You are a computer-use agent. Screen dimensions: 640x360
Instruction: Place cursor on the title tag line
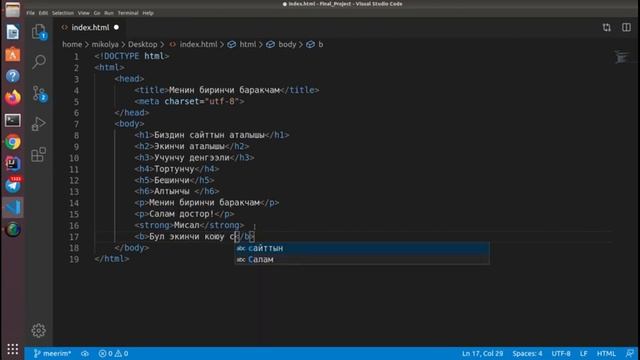tap(227, 90)
